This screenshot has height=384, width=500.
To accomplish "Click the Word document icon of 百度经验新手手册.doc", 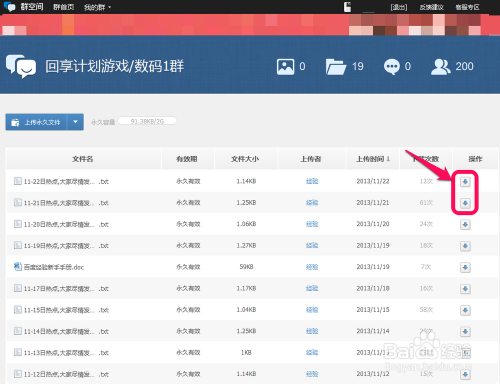I will 17,267.
